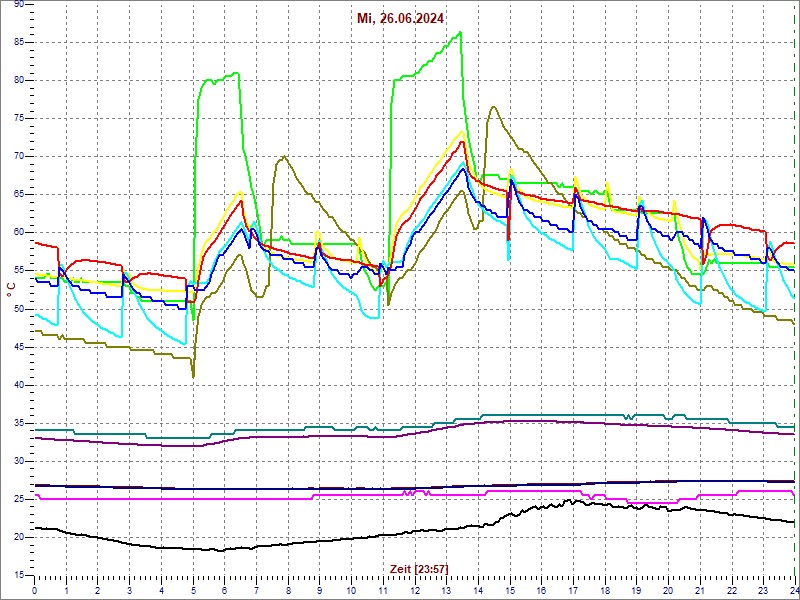Click hour 17 on the time axis

coord(573,589)
